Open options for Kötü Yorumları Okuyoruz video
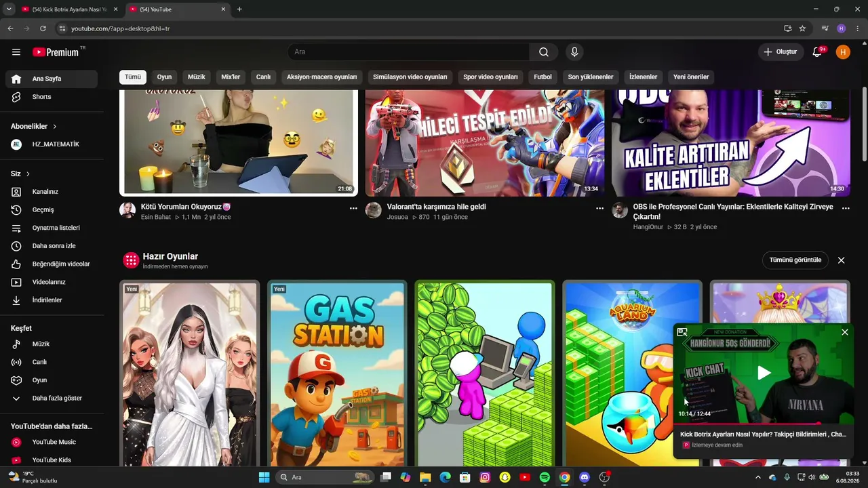Screen dimensions: 868x488 [353, 209]
